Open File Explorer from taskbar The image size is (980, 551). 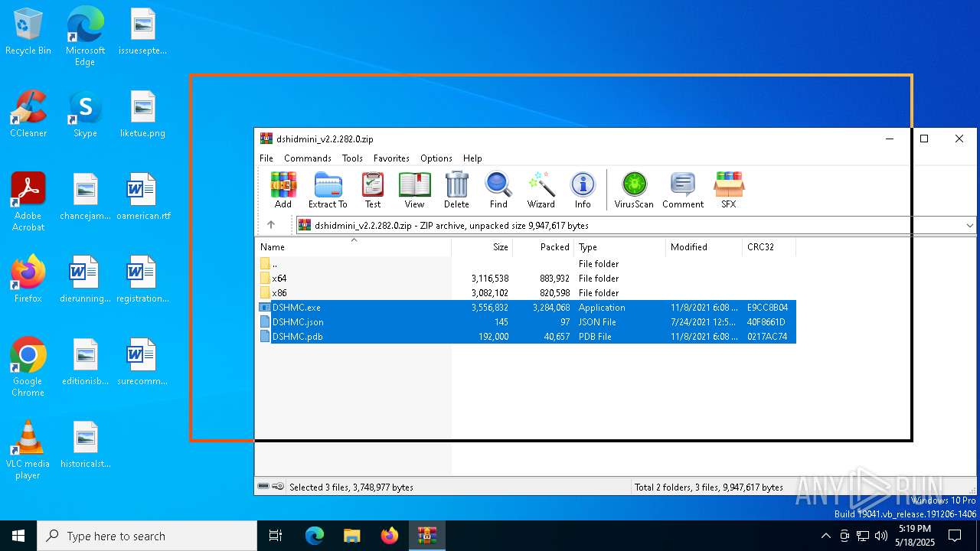pyautogui.click(x=351, y=536)
